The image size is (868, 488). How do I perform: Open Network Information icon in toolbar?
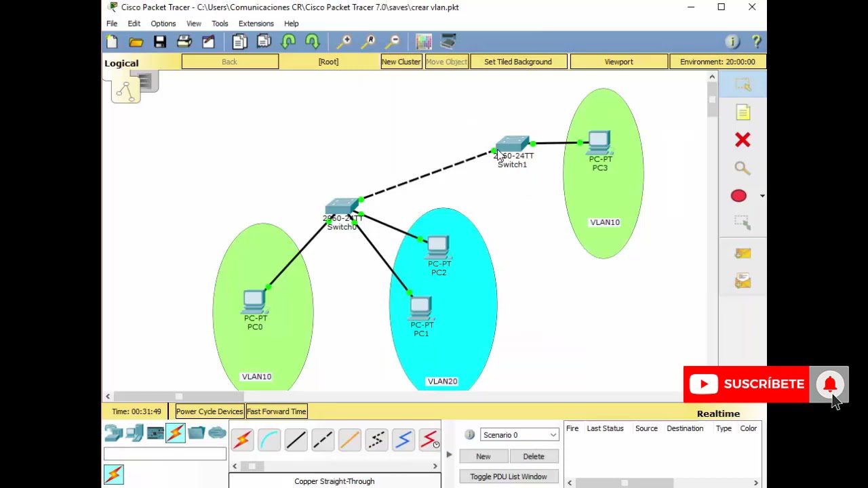click(732, 42)
